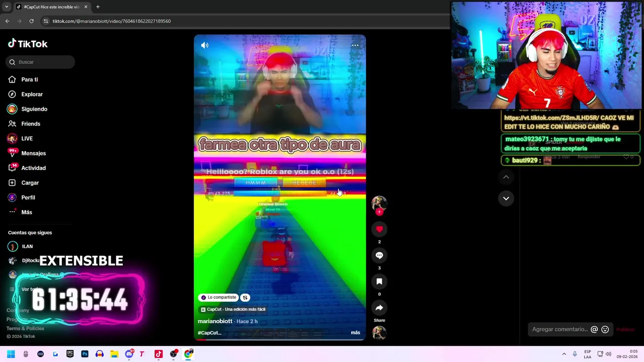Expand the caption with más
The image size is (644, 362).
[355, 332]
